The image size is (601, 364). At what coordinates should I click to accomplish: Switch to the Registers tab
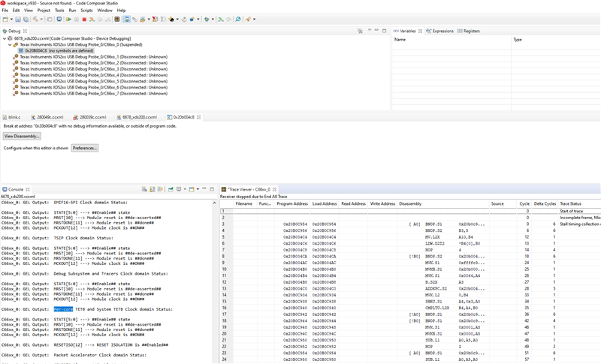[468, 31]
